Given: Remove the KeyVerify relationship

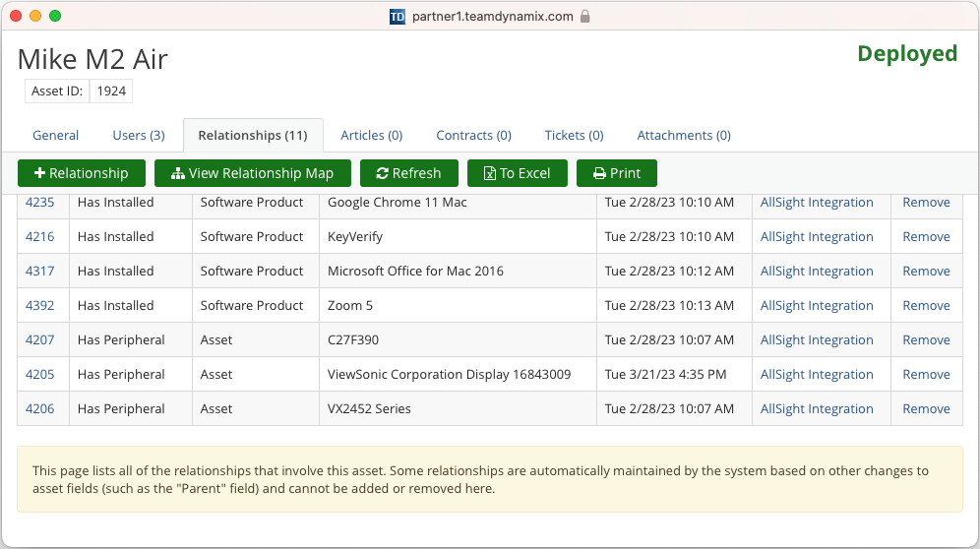Looking at the screenshot, I should (926, 236).
